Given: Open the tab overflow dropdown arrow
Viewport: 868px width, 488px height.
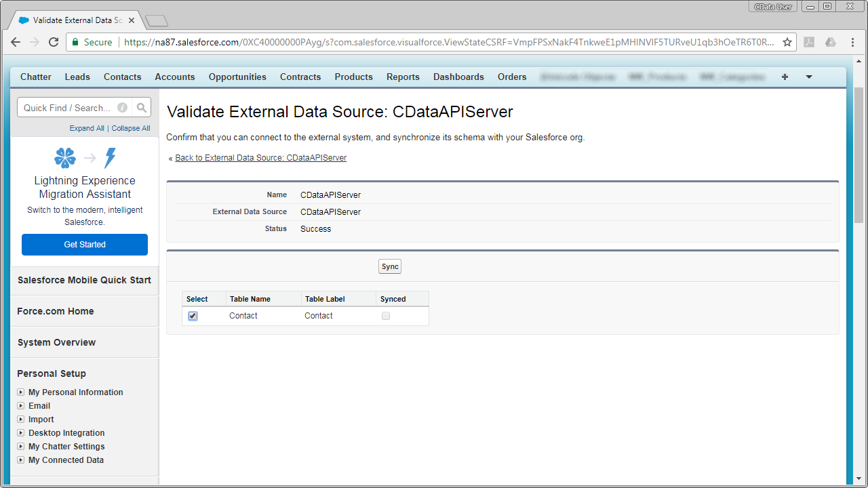Looking at the screenshot, I should point(808,77).
